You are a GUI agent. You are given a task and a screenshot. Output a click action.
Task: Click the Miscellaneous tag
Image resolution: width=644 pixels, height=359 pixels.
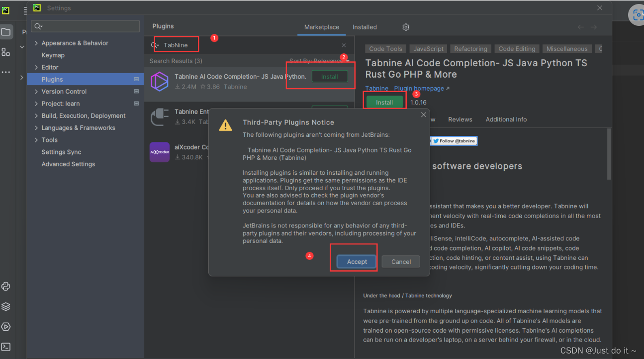[x=567, y=49]
